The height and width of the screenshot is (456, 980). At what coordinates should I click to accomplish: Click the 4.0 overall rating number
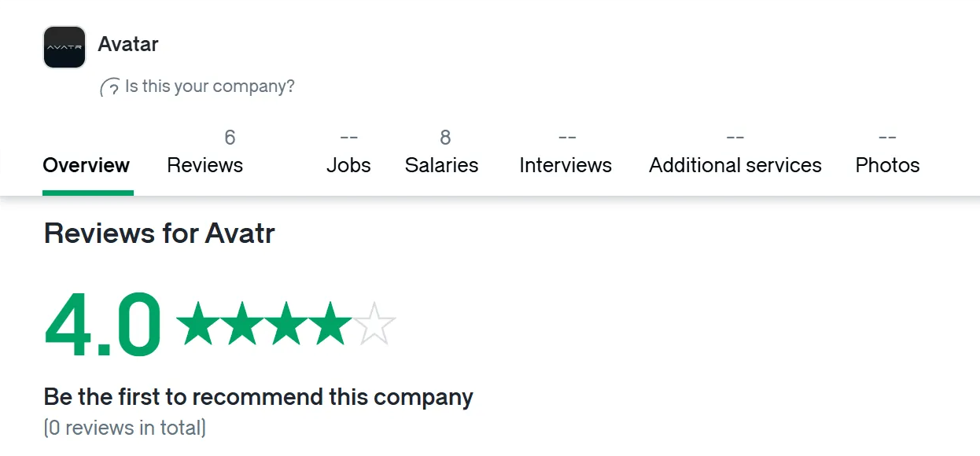point(103,324)
